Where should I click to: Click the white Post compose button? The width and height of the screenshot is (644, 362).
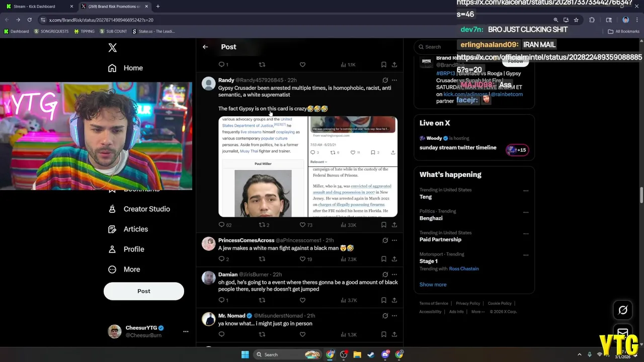pyautogui.click(x=144, y=291)
